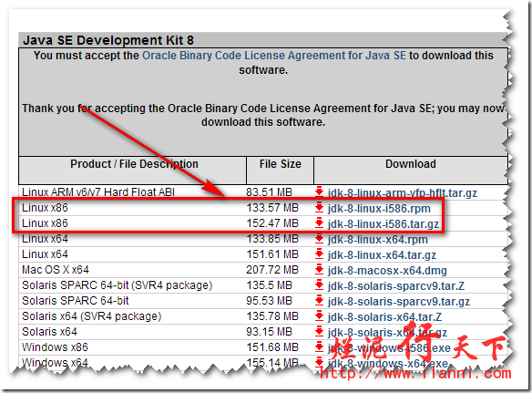532x393 pixels.
Task: Click the 83.51 MB file size cell
Action: tap(269, 192)
